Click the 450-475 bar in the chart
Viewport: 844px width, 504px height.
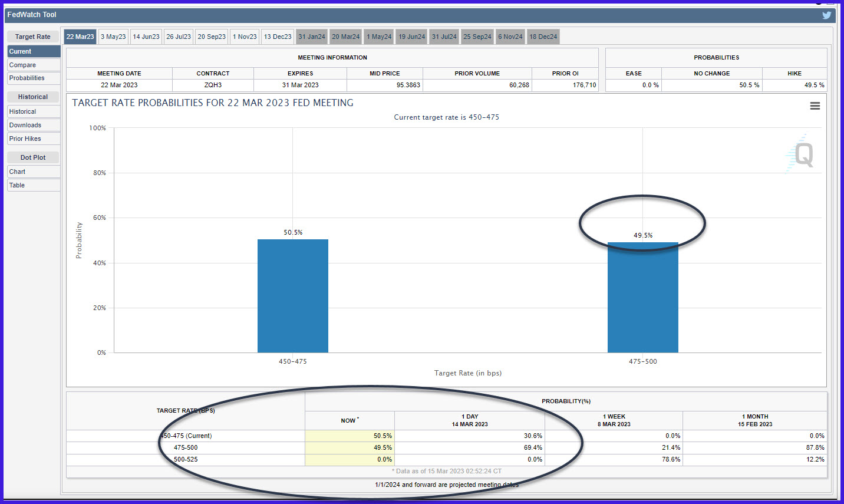click(293, 296)
